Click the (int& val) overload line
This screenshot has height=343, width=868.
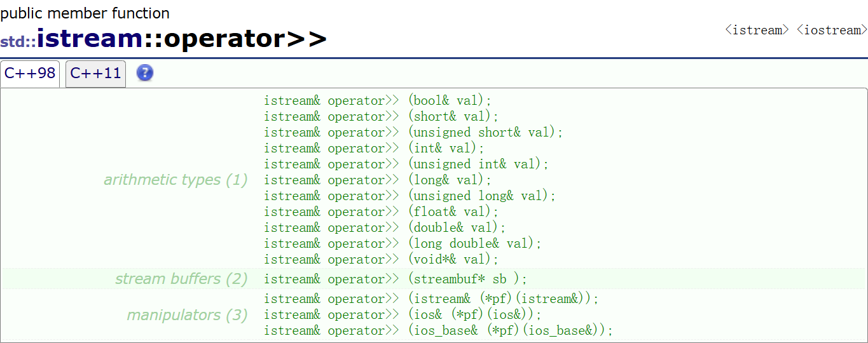click(x=375, y=148)
